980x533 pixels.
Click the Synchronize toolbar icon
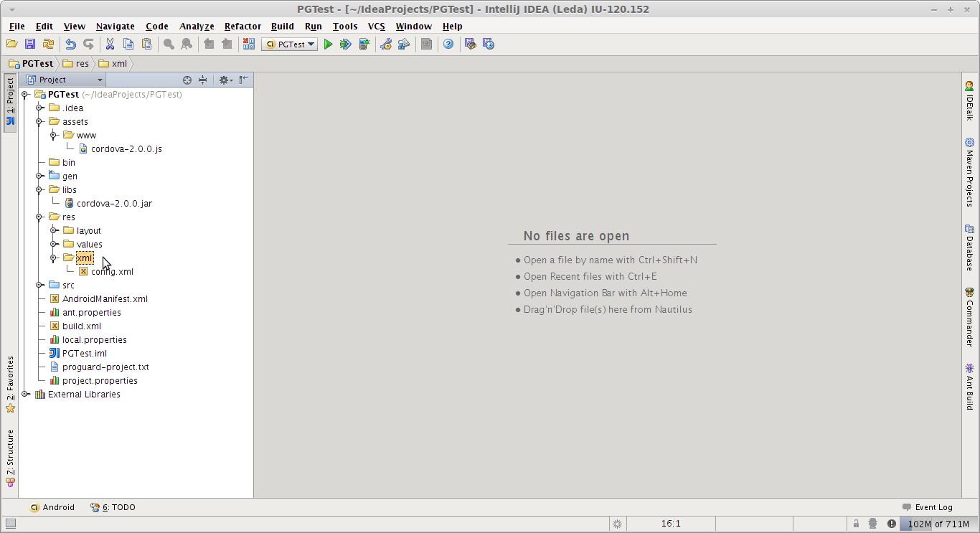pyautogui.click(x=48, y=44)
